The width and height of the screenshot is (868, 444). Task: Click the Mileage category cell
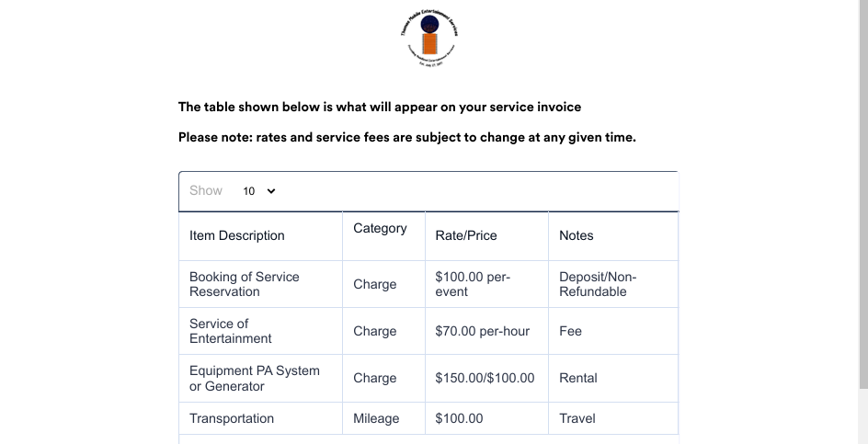pyautogui.click(x=383, y=418)
